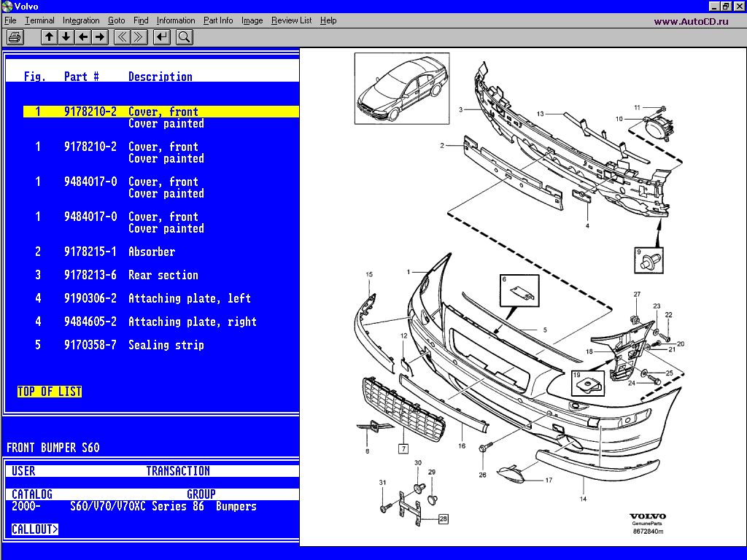This screenshot has width=747, height=560.
Task: Click the Part # column header
Action: pos(82,77)
